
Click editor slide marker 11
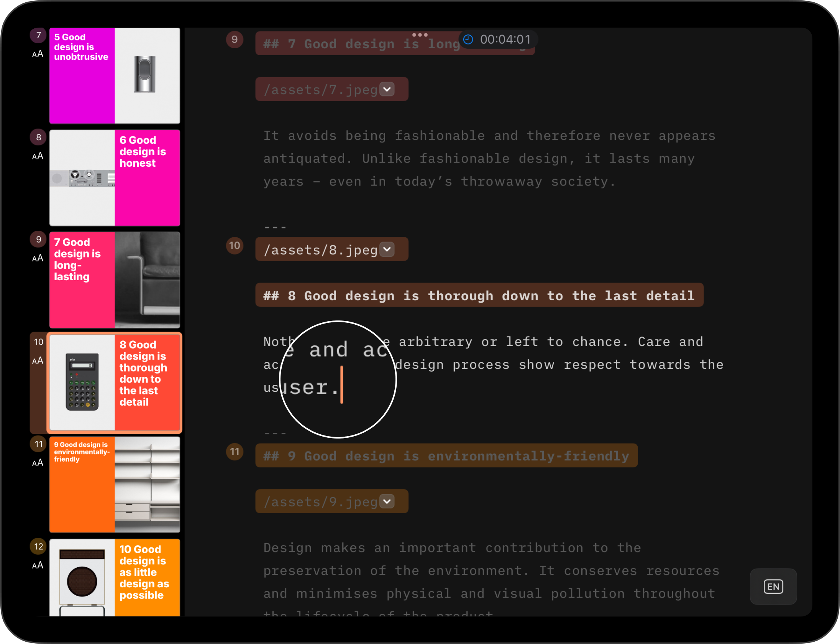click(x=235, y=452)
